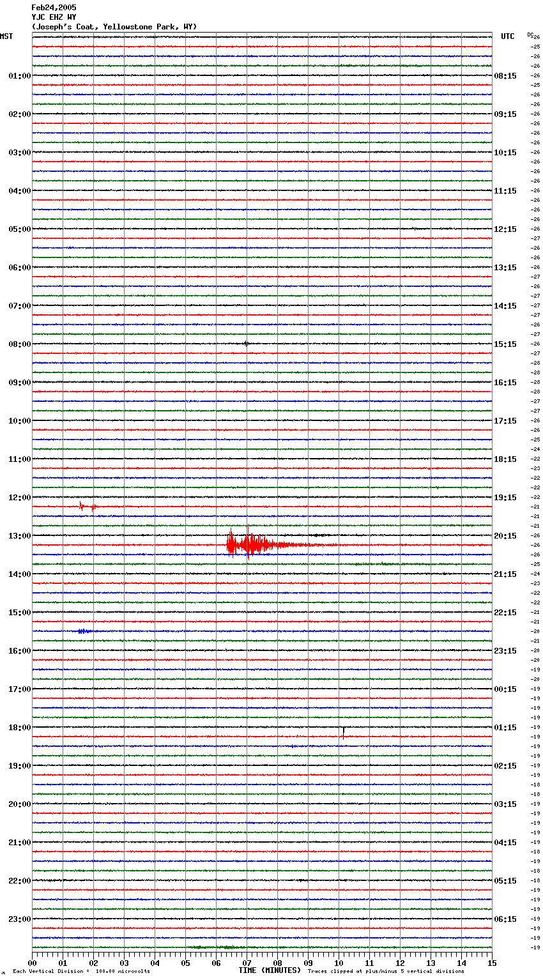Click the small red event after 12:00

coord(88,507)
